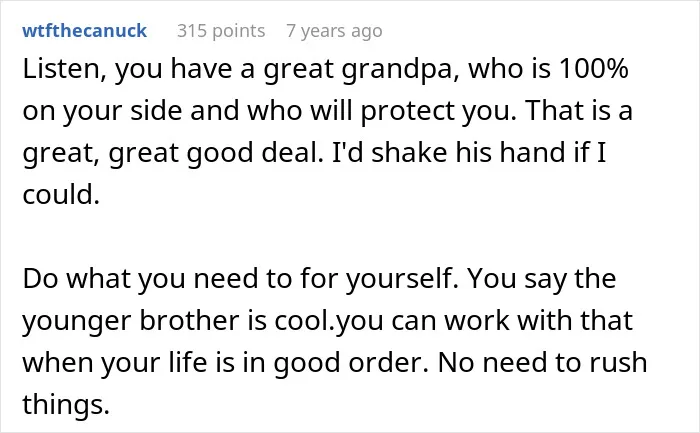Click blank space between the two paragraphs

(x=350, y=237)
